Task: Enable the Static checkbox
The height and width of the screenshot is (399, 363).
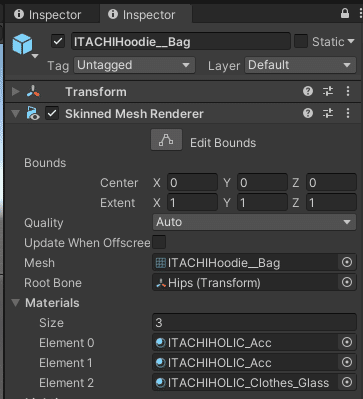Action: [x=301, y=42]
